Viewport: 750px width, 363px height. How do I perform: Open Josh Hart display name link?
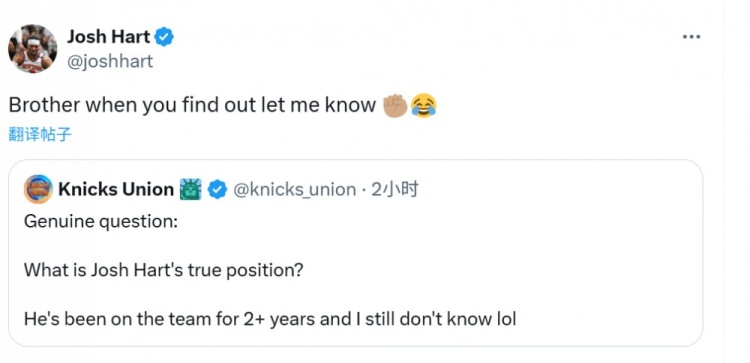point(109,36)
